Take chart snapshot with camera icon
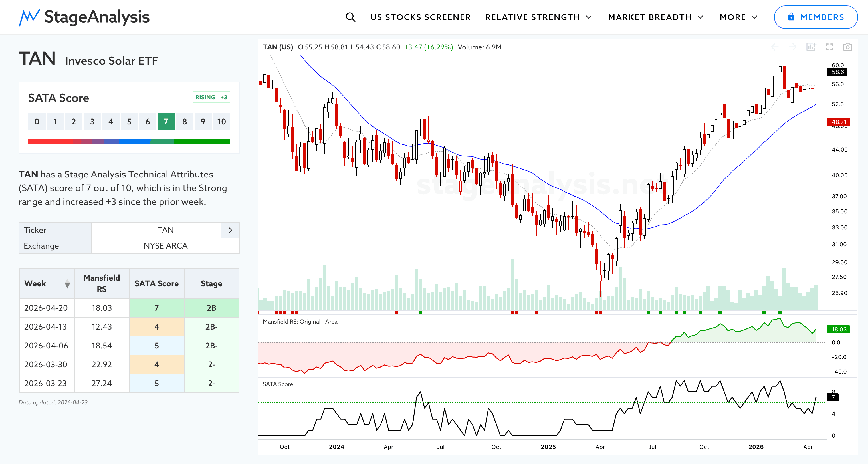The image size is (868, 464). click(847, 47)
